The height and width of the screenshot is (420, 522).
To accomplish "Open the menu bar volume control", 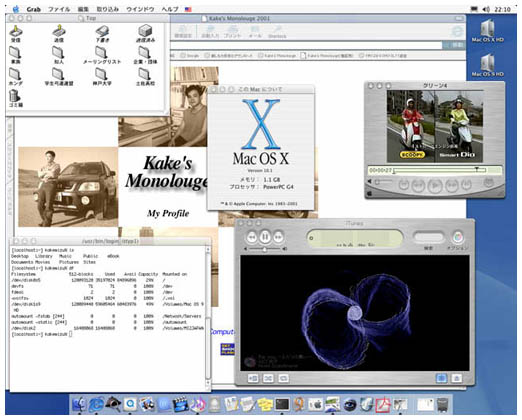I will point(486,9).
